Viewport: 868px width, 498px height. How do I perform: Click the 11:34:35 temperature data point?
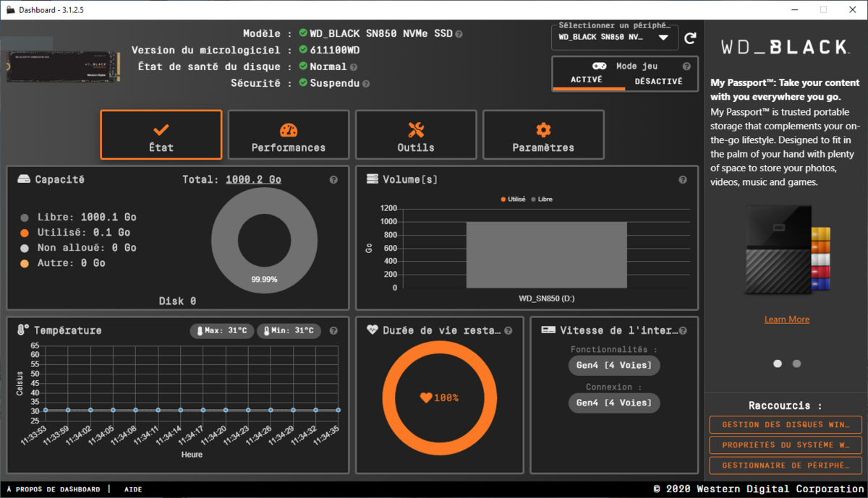(338, 410)
